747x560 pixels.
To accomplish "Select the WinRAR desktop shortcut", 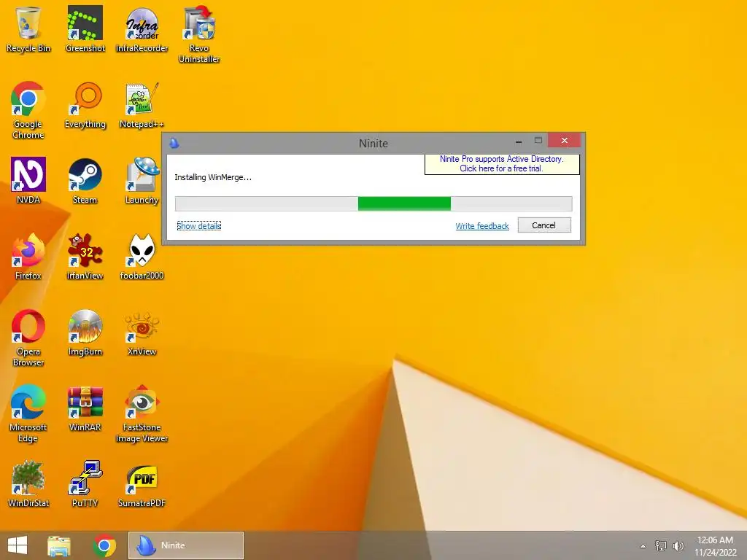I will [85, 408].
